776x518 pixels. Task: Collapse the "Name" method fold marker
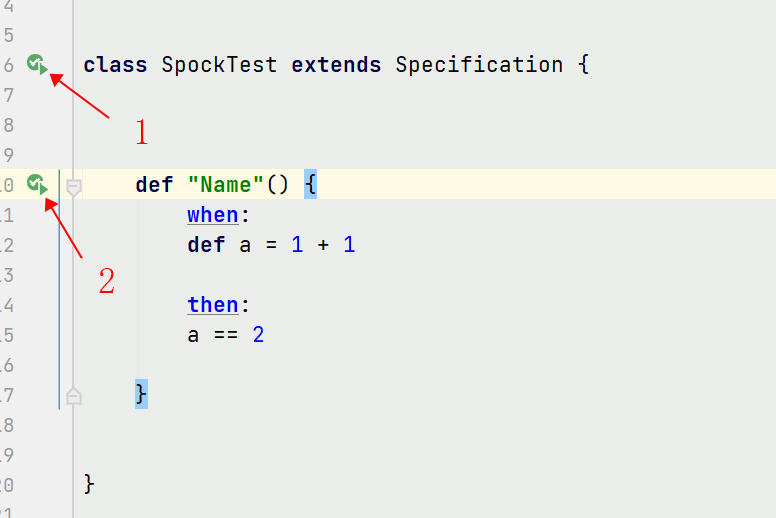click(x=74, y=185)
